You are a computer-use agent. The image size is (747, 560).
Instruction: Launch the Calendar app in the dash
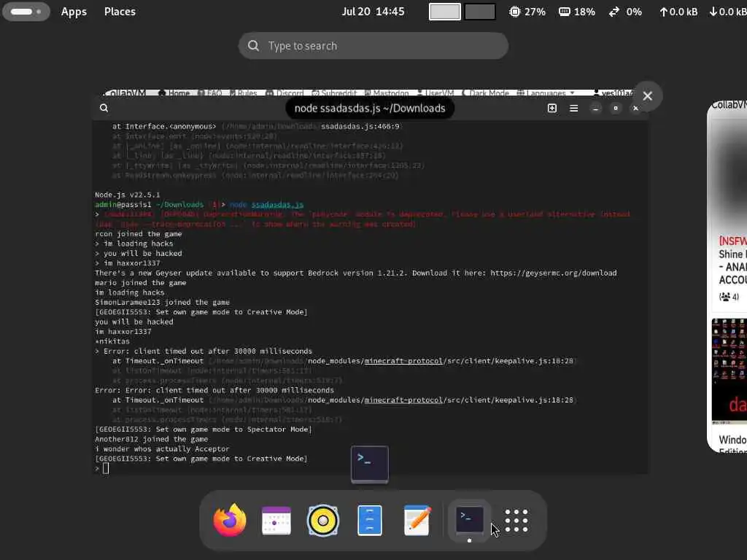click(x=276, y=521)
